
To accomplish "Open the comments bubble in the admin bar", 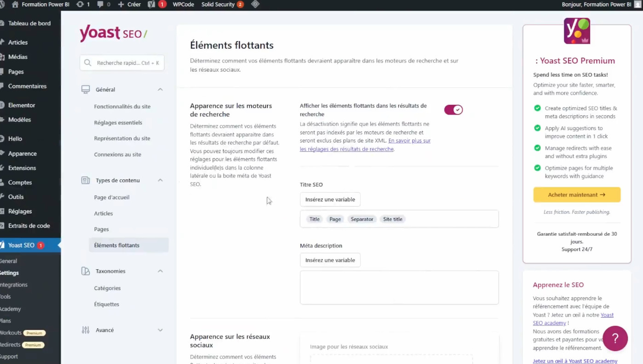I will coord(103,5).
